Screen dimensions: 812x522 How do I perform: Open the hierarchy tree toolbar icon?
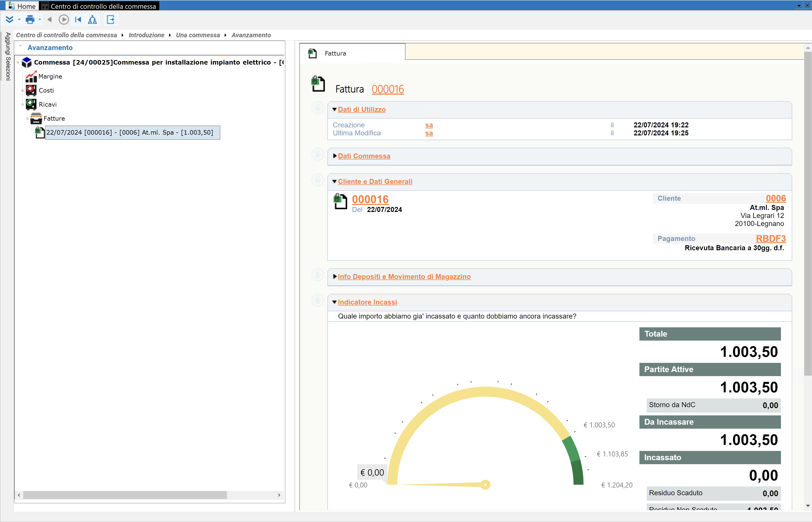[92, 20]
